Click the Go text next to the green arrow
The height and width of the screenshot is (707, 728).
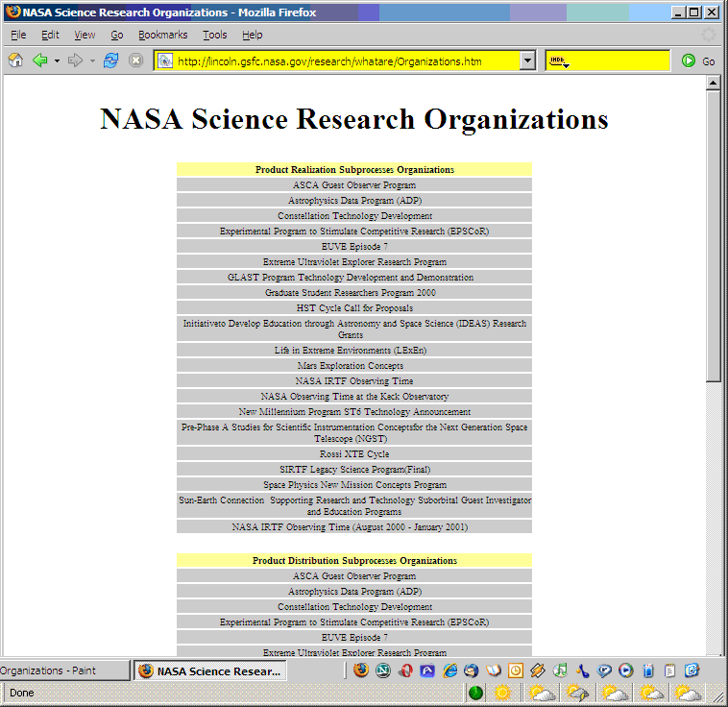click(x=709, y=61)
